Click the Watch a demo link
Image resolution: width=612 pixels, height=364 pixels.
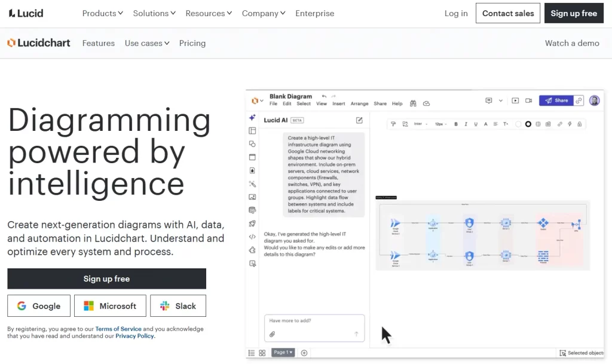(572, 43)
